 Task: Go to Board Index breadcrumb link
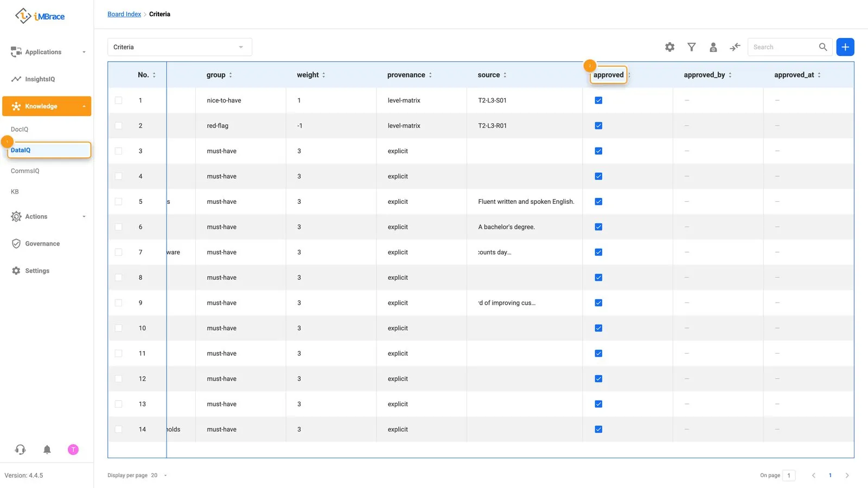click(124, 14)
